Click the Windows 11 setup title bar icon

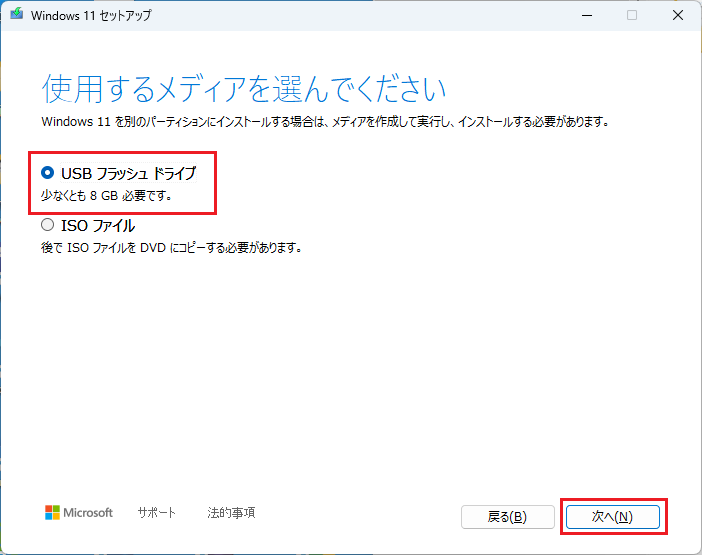click(17, 15)
